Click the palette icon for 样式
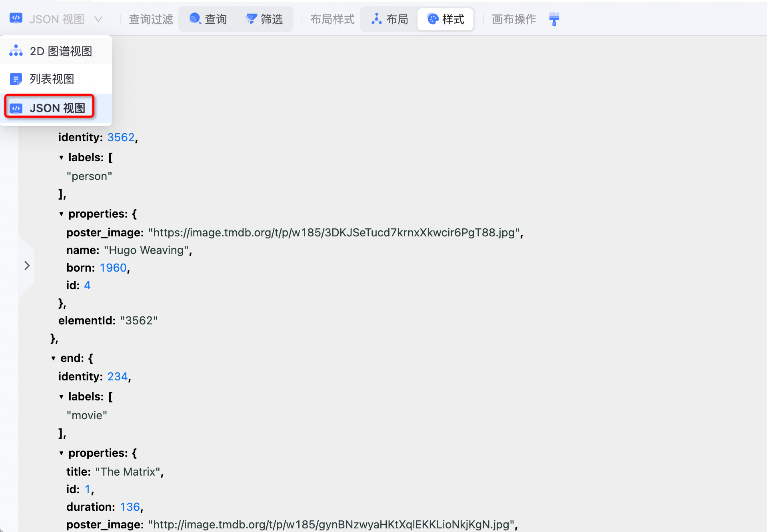Image resolution: width=767 pixels, height=532 pixels. click(433, 19)
